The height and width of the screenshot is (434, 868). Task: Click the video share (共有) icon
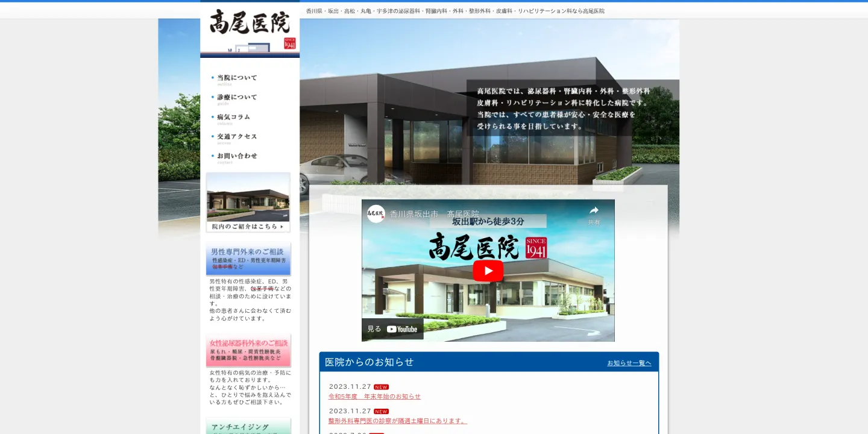pos(594,214)
